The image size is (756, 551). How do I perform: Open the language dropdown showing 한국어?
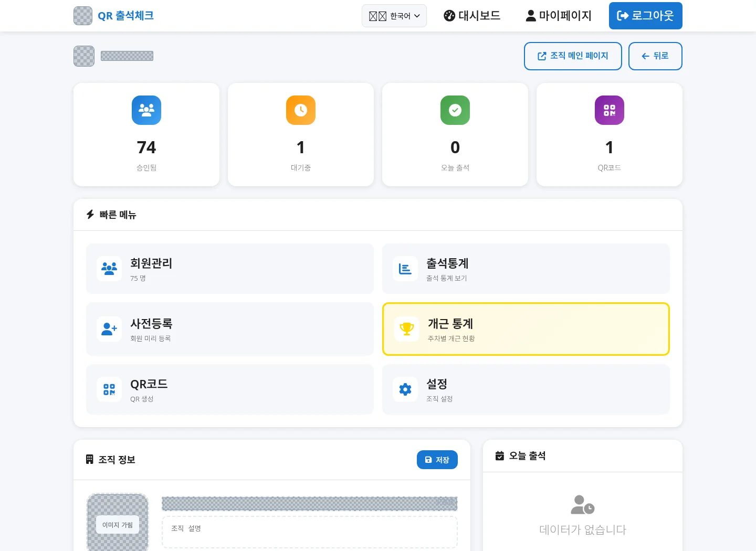pyautogui.click(x=394, y=16)
